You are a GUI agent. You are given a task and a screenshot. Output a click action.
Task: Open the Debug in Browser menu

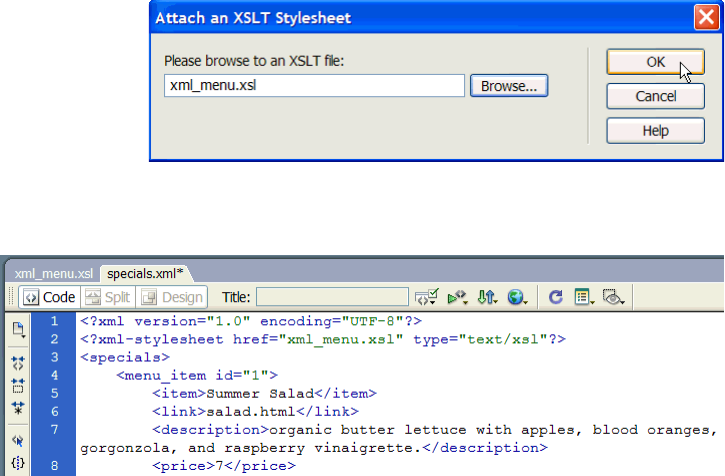(457, 297)
